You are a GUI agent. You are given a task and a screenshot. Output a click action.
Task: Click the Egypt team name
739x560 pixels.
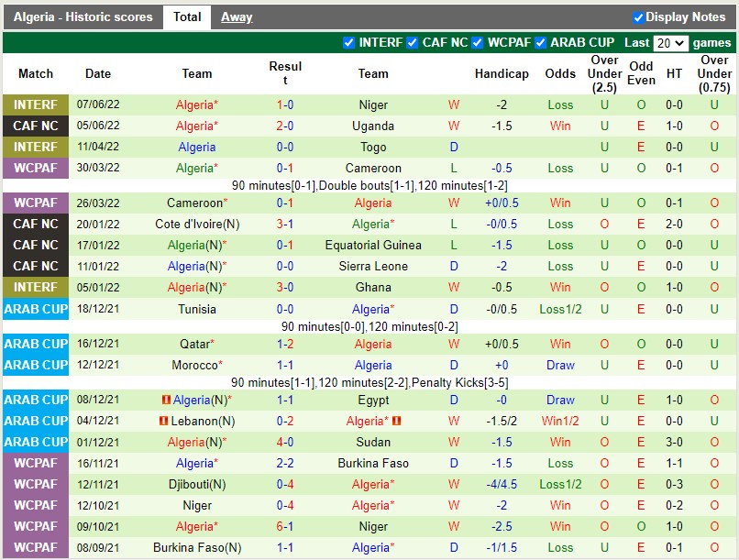tap(373, 400)
